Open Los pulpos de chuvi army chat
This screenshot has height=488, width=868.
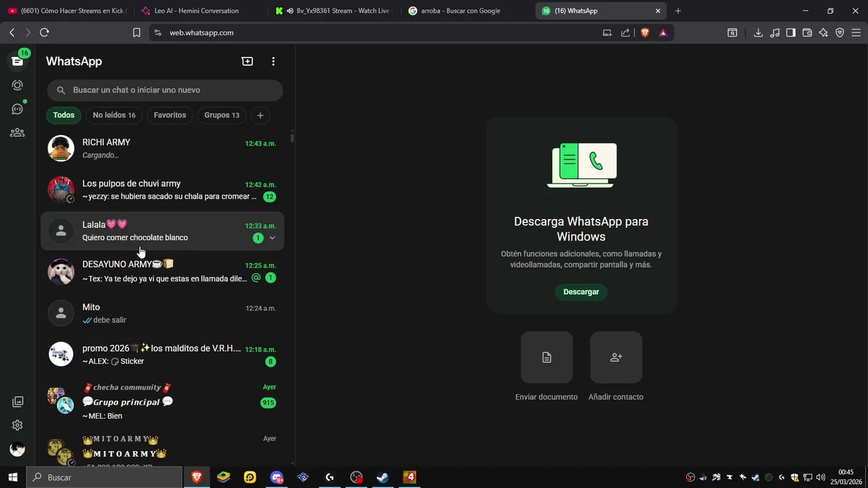[x=163, y=190]
